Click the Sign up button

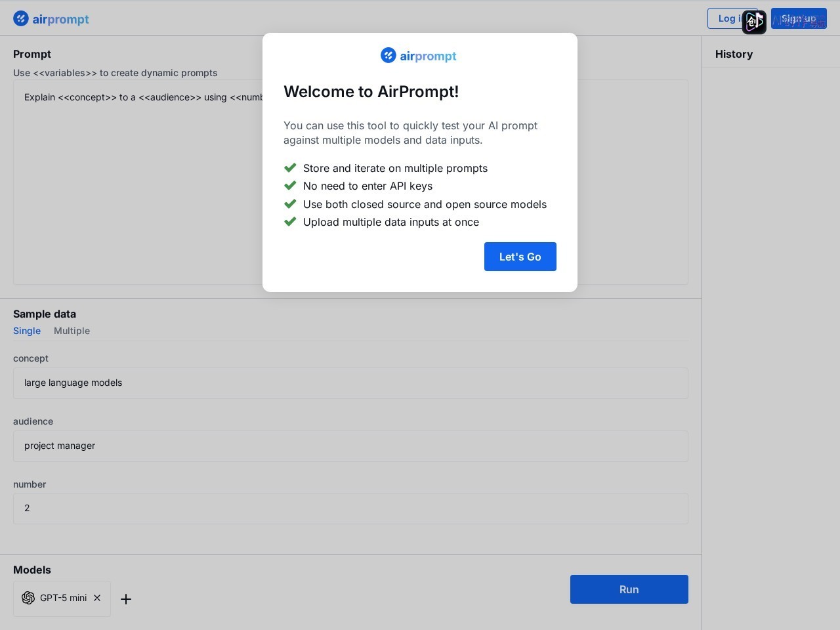point(799,18)
